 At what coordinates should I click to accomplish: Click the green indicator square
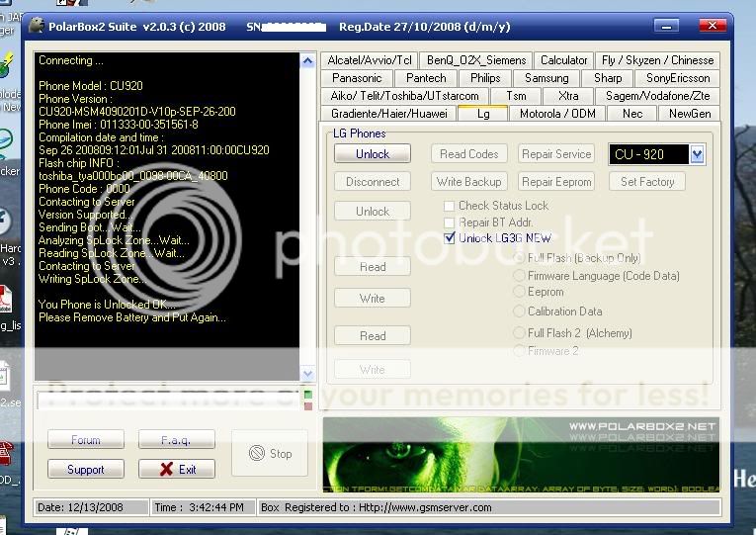[x=308, y=395]
